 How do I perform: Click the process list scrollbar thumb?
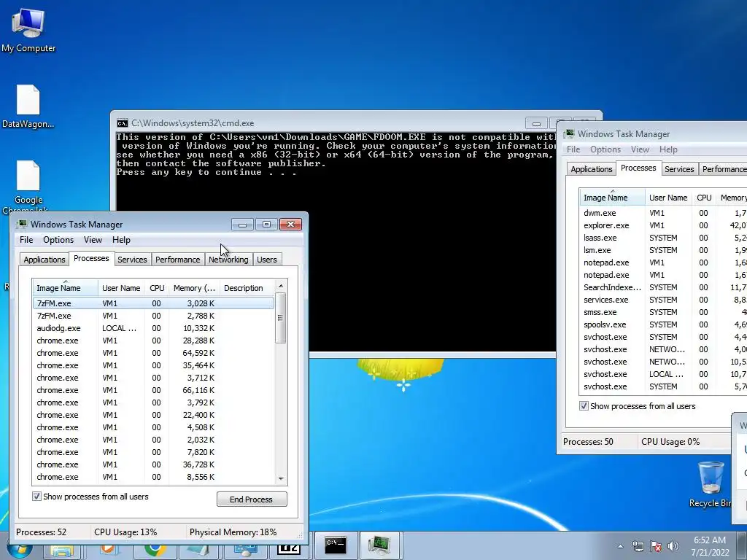(281, 318)
